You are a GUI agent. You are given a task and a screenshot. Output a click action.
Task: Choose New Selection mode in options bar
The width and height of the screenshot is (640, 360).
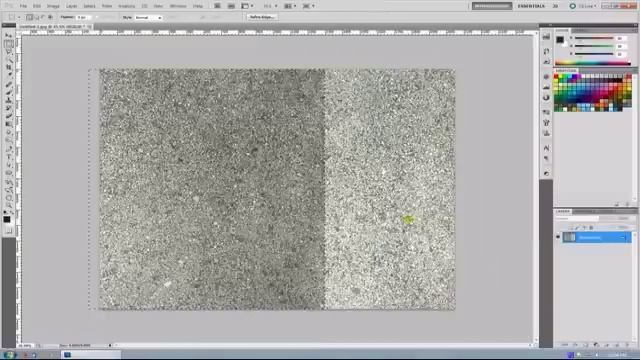[x=29, y=17]
